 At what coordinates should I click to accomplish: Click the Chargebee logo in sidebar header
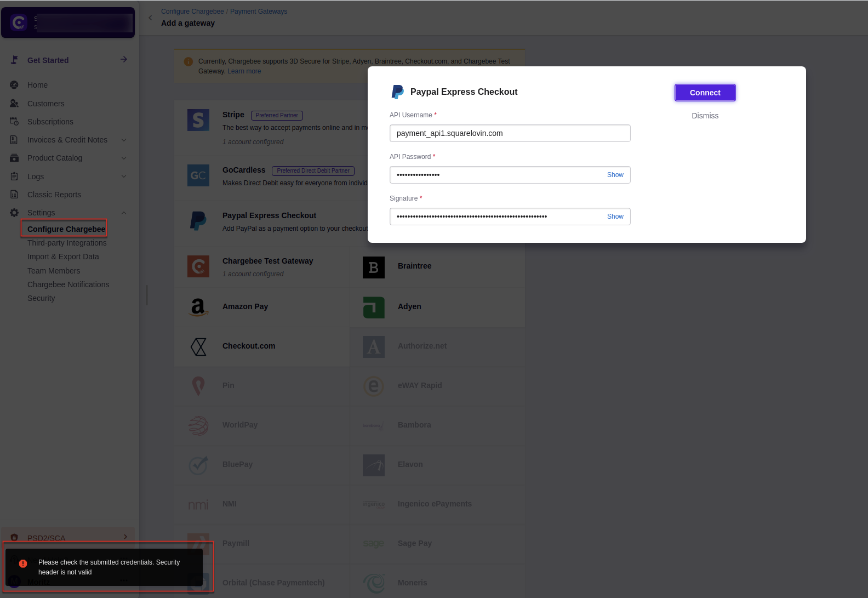[x=19, y=22]
